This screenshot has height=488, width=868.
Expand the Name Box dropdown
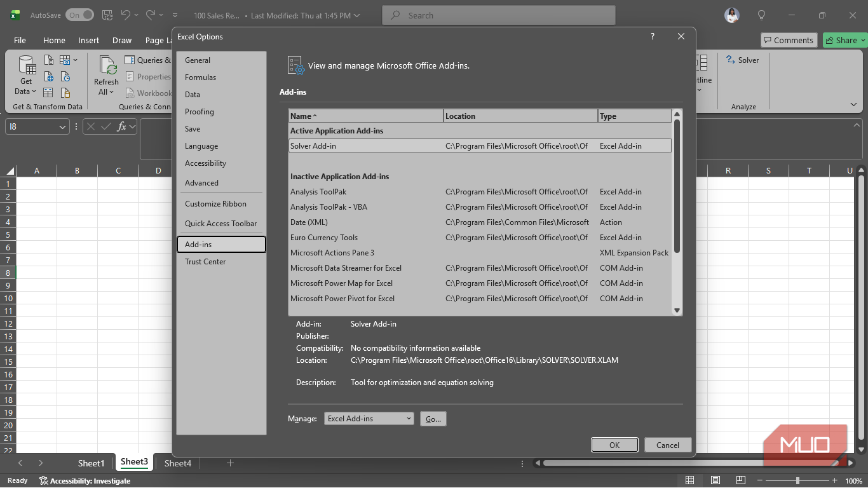pyautogui.click(x=62, y=127)
